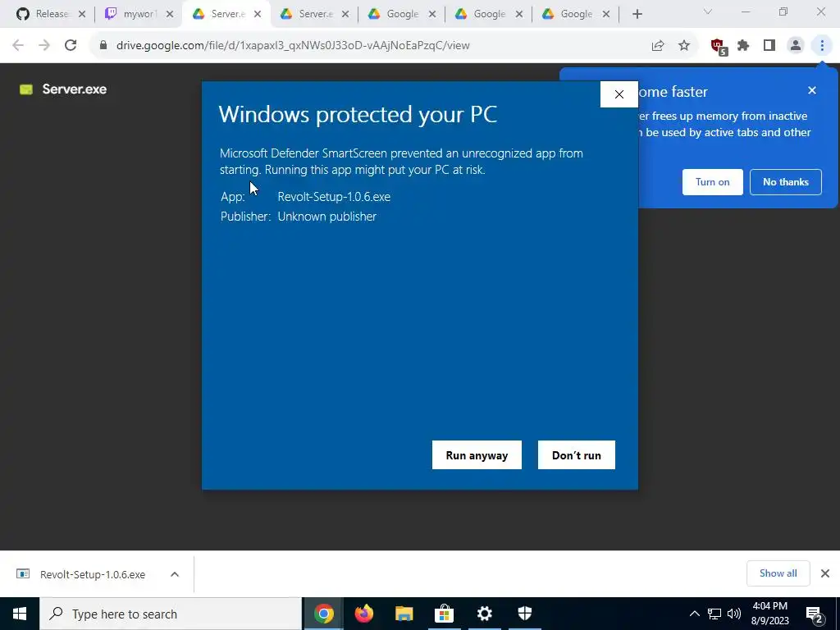Select the app name Revolt-Setup-1.0.6.exe text
840x630 pixels.
[334, 197]
